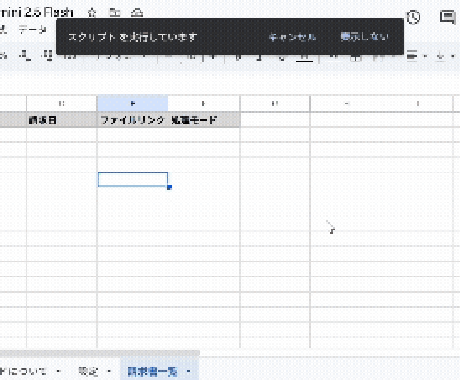Click the move-to-folder icon beside the title

114,13
